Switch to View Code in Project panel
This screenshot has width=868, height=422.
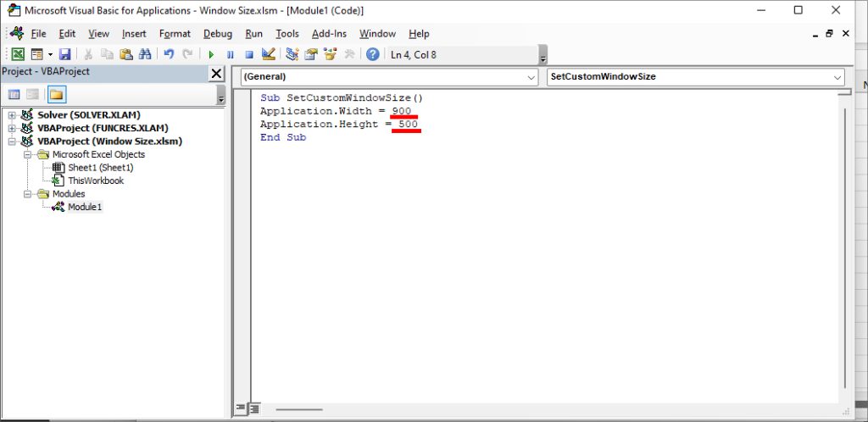[14, 94]
